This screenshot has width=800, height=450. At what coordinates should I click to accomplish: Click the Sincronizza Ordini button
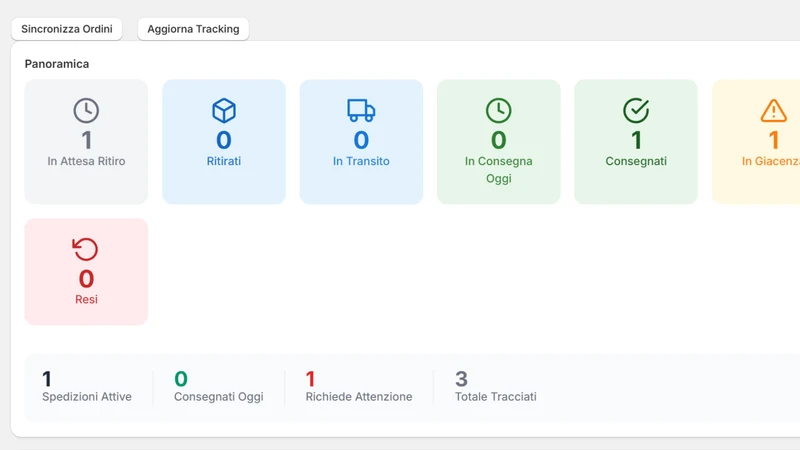67,29
